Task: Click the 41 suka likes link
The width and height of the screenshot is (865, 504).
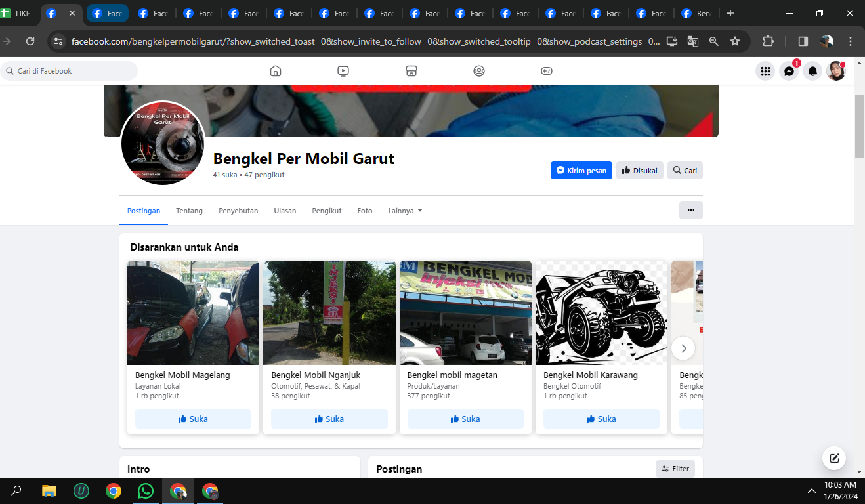Action: (x=225, y=175)
